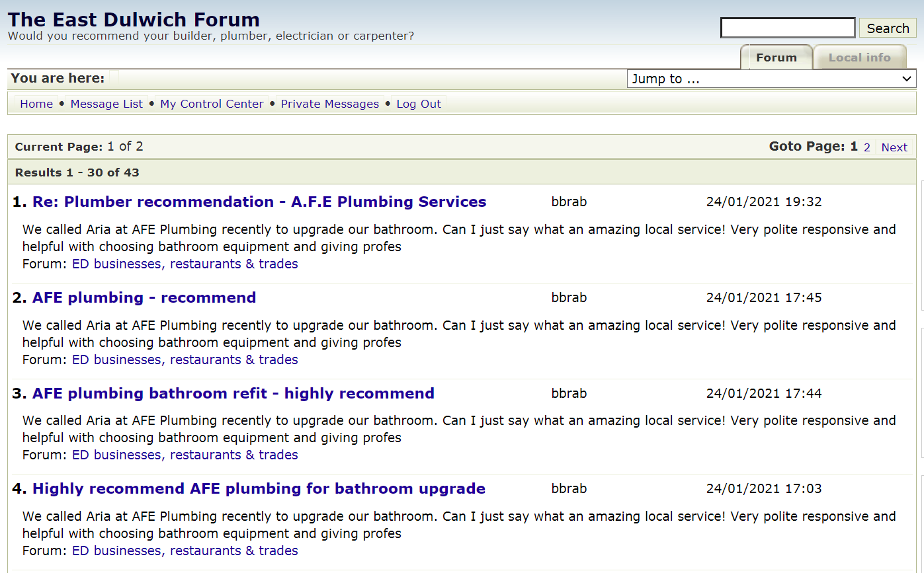Click forum link under the second result

185,360
